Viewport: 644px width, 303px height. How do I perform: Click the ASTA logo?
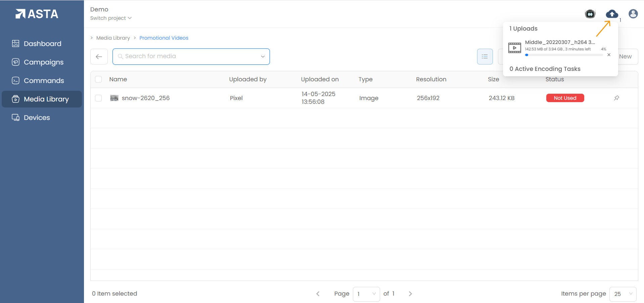click(x=37, y=14)
